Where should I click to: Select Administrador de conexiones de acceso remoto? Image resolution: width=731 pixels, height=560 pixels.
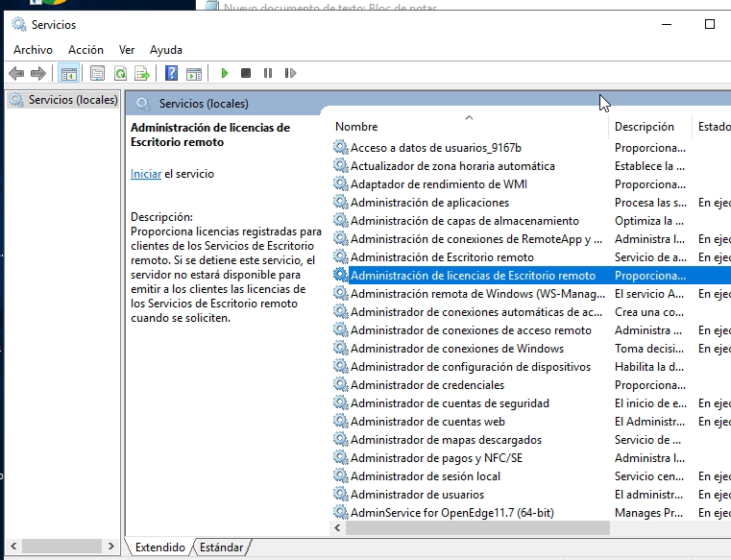[471, 330]
